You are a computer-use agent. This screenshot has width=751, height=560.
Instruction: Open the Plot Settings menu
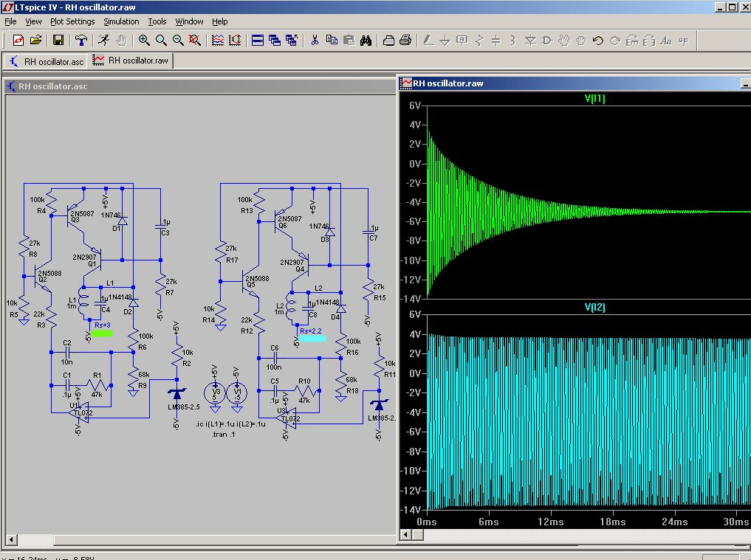coord(72,21)
